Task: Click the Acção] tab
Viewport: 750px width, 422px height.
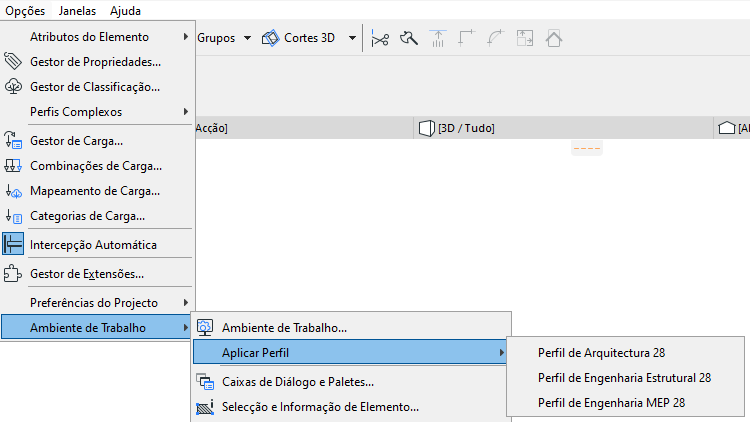Action: coord(304,128)
